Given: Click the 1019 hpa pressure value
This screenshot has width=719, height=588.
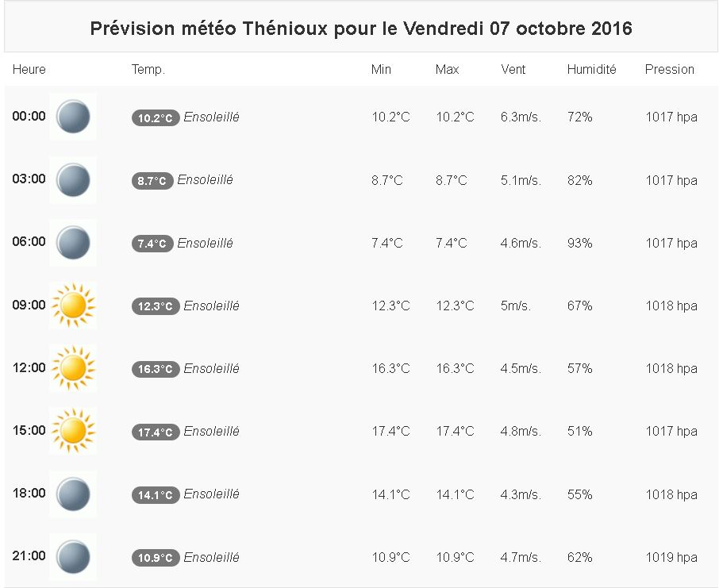Looking at the screenshot, I should pyautogui.click(x=671, y=557).
